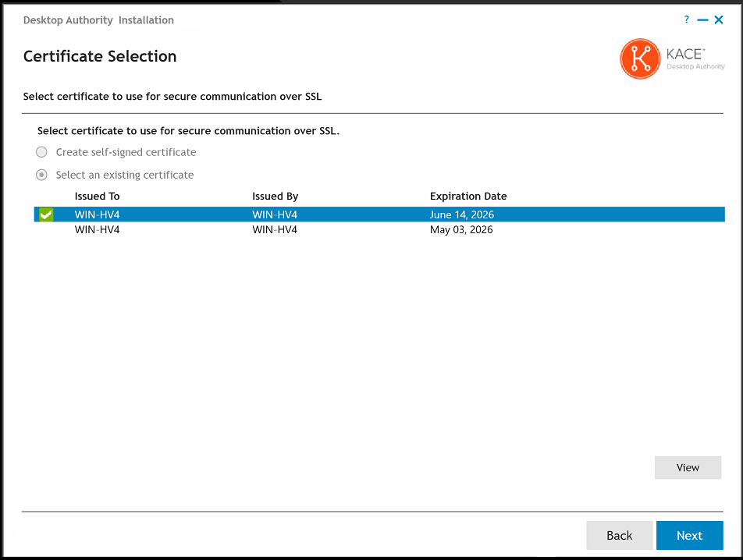This screenshot has width=743, height=560.
Task: Select certificate expiring June 14, 2026
Action: pyautogui.click(x=461, y=214)
